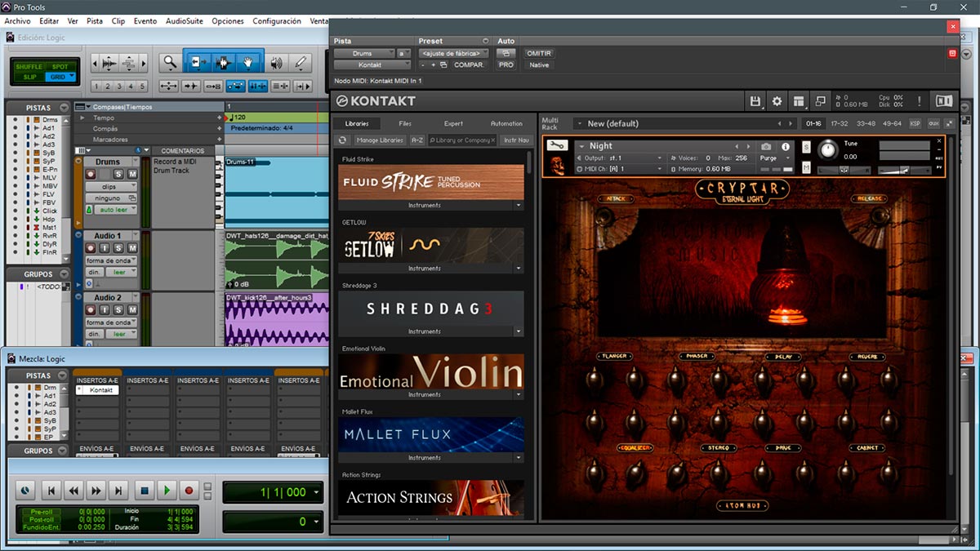
Task: Click the COMPAR. button
Action: point(469,64)
